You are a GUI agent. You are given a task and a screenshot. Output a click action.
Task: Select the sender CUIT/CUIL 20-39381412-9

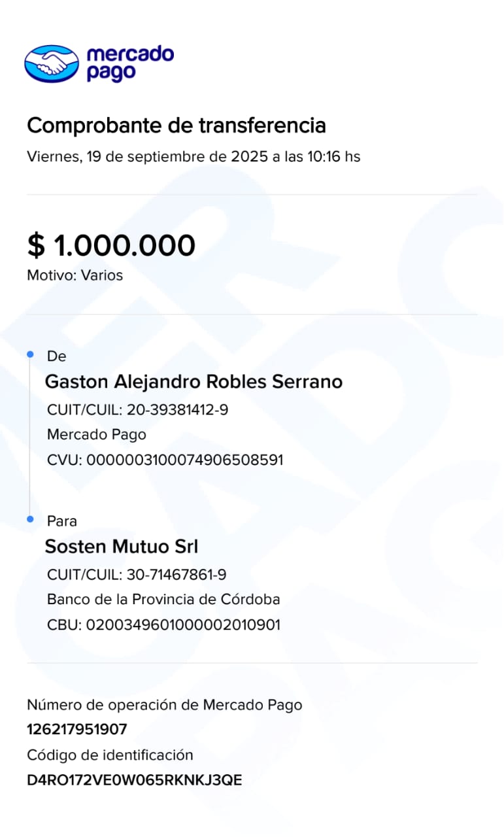click(x=137, y=410)
